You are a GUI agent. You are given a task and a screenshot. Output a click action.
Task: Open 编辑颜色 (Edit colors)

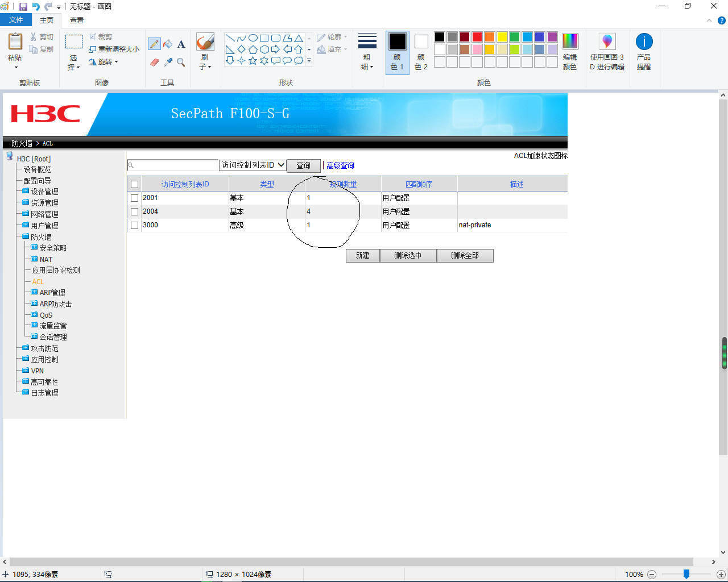tap(570, 51)
